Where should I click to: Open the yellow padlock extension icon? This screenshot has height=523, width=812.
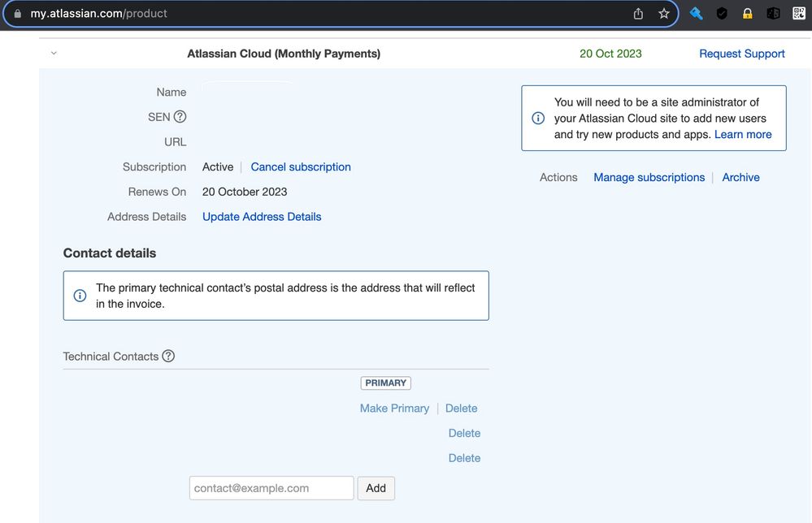[747, 14]
